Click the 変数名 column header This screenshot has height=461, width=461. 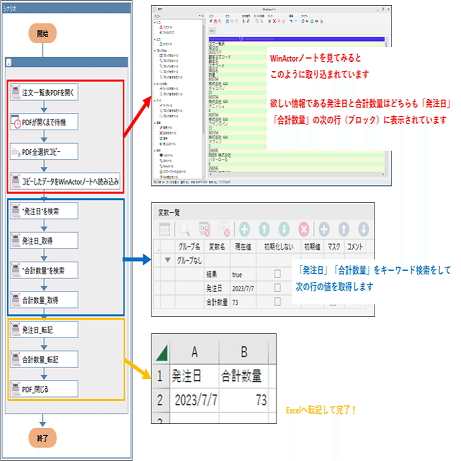pos(217,246)
